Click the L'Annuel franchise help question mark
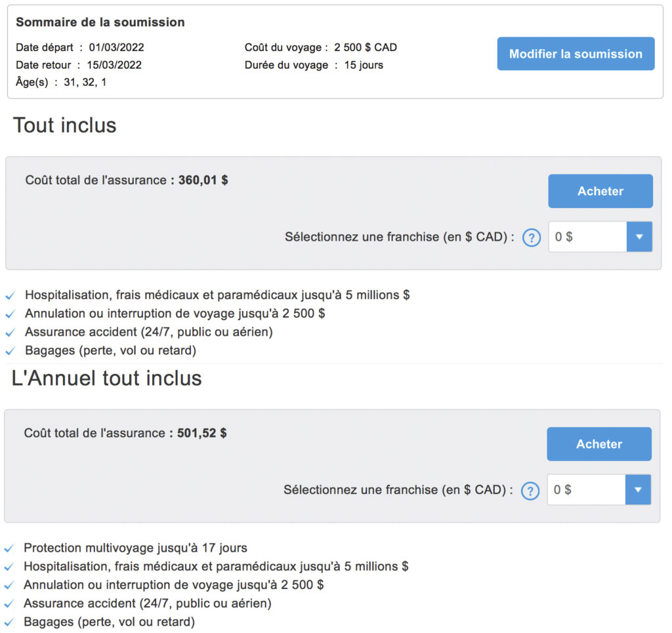This screenshot has height=633, width=672. (530, 490)
